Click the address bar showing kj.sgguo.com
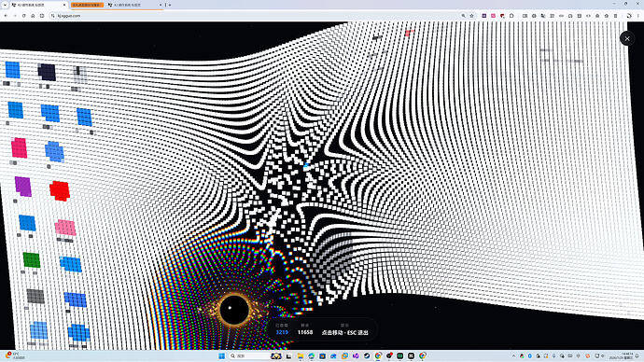The image size is (644, 362). [255, 16]
